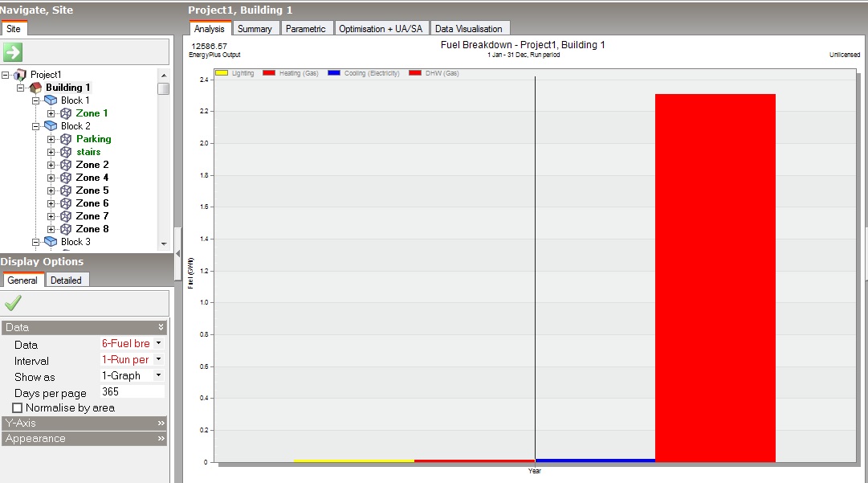This screenshot has height=483, width=868.
Task: Click the green checkmark apply icon
Action: click(x=13, y=303)
